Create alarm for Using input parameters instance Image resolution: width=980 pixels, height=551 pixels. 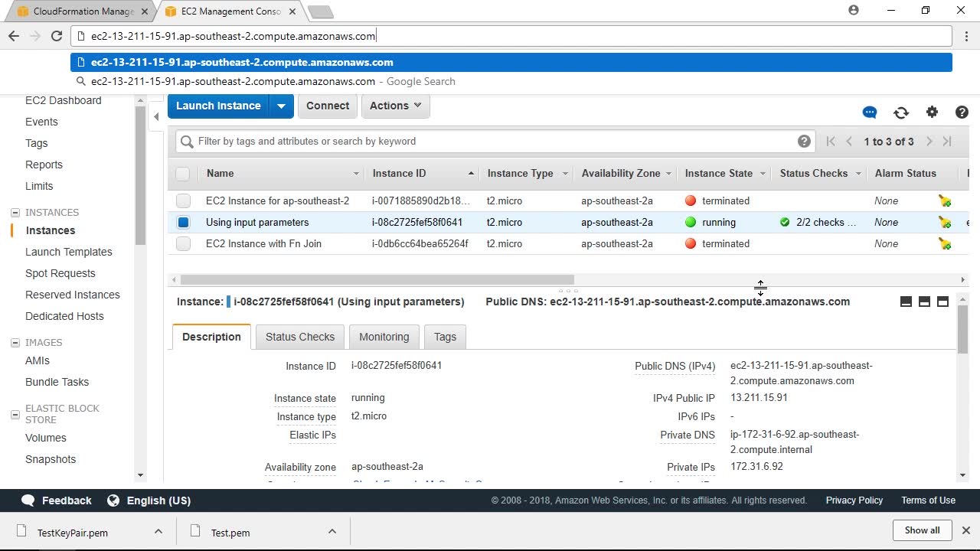[946, 223]
